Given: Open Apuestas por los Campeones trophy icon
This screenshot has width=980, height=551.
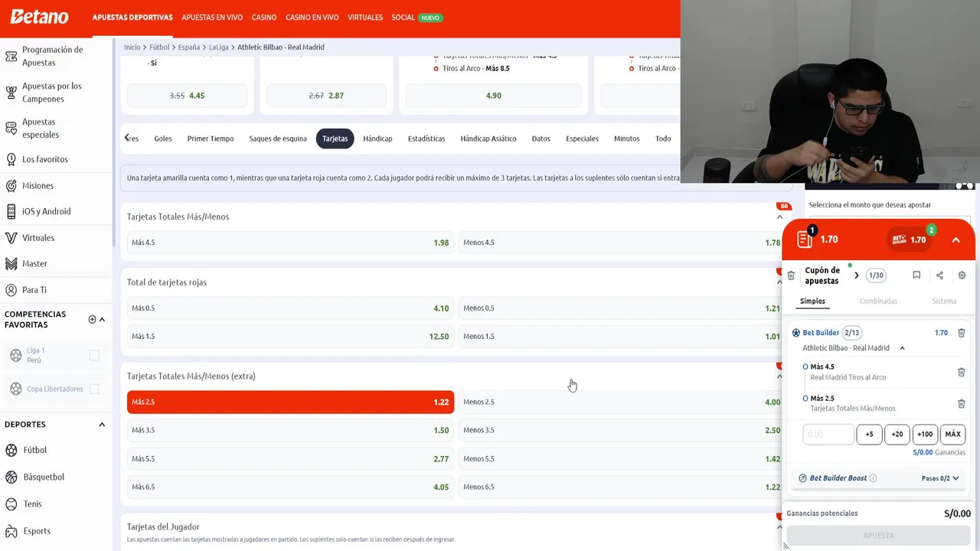Looking at the screenshot, I should coord(11,93).
